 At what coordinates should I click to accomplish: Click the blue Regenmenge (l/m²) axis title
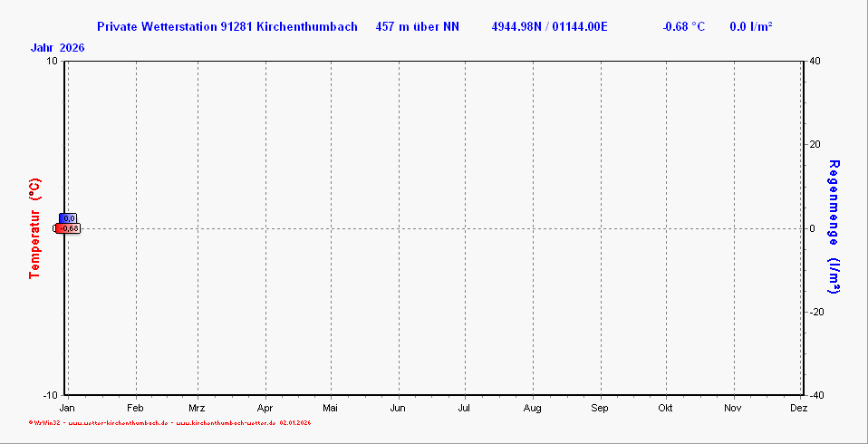[x=834, y=227]
